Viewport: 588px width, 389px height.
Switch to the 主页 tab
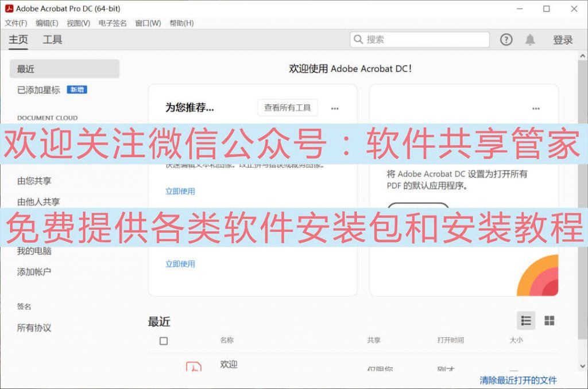(18, 40)
